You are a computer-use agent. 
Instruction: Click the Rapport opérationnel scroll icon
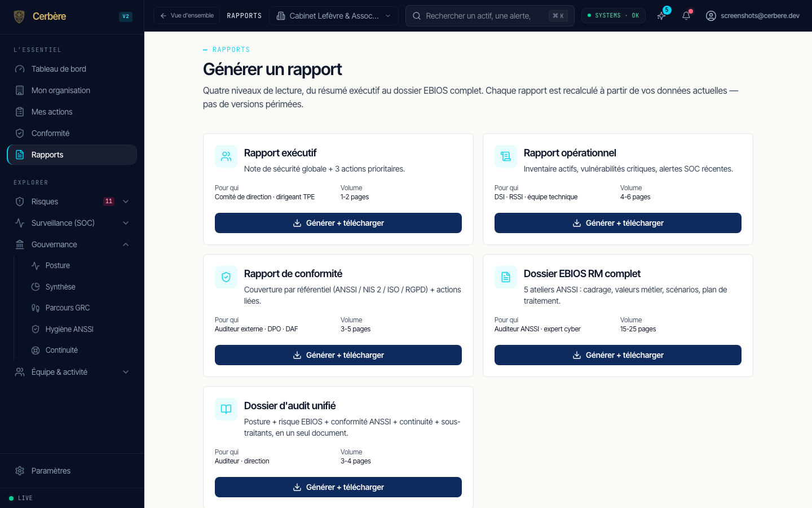(x=506, y=156)
